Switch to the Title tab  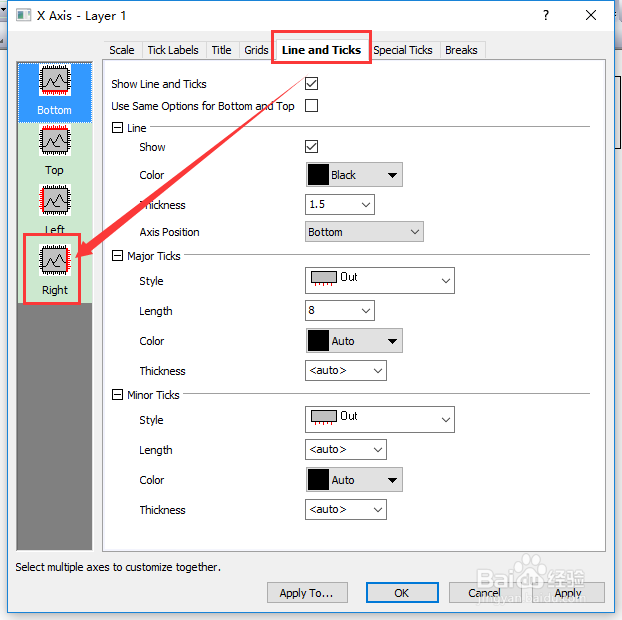point(221,50)
